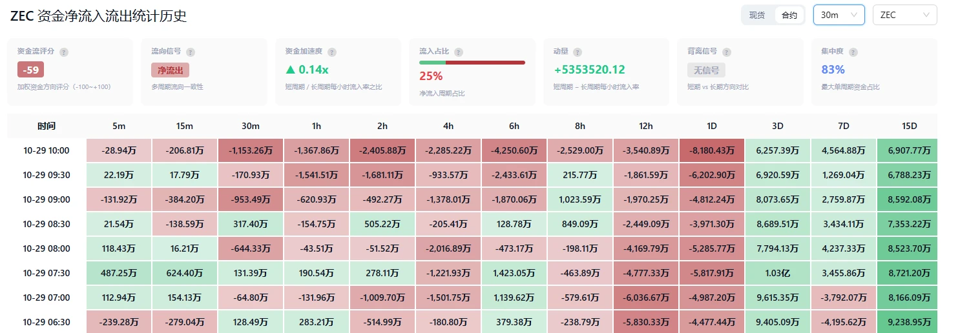Viewport: 980px width, 333px height.
Task: Open the 资金加速度 question mark tooltip
Action: [x=331, y=52]
